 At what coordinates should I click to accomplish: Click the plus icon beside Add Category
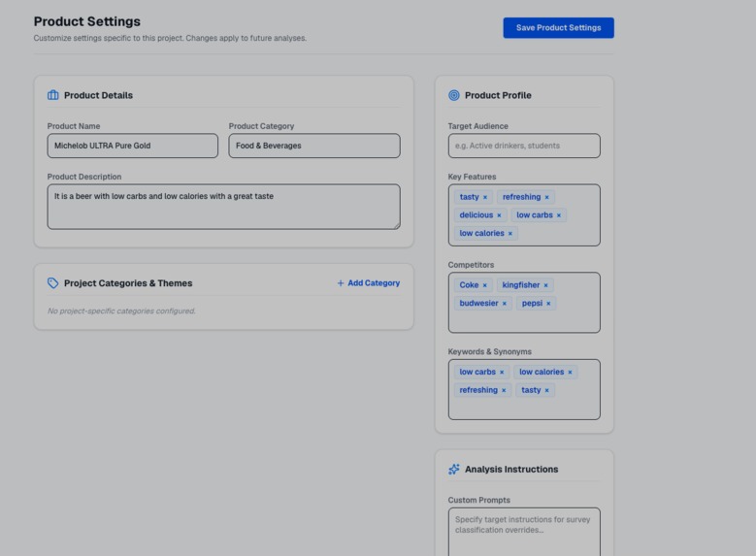[341, 283]
